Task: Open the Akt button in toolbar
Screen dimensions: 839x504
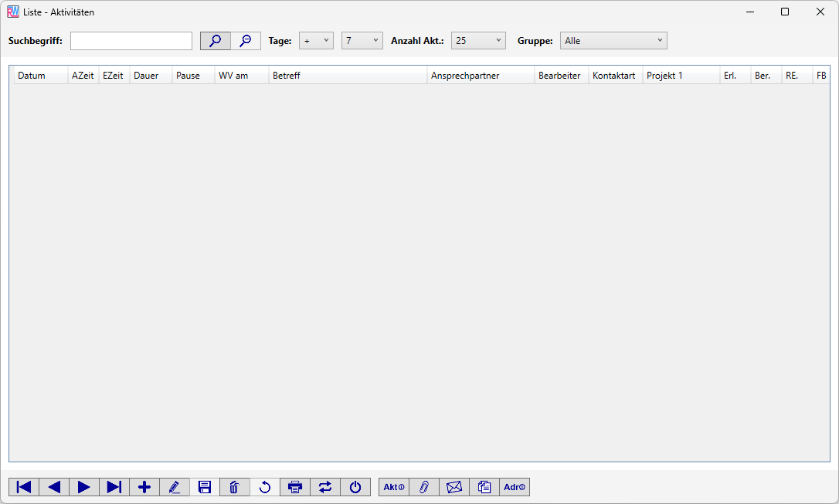Action: [x=394, y=487]
